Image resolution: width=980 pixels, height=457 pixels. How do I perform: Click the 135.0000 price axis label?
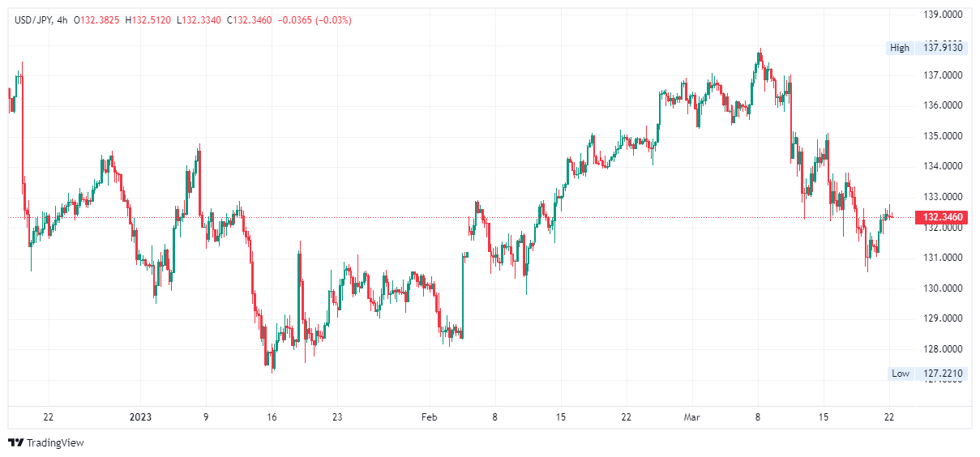point(944,136)
